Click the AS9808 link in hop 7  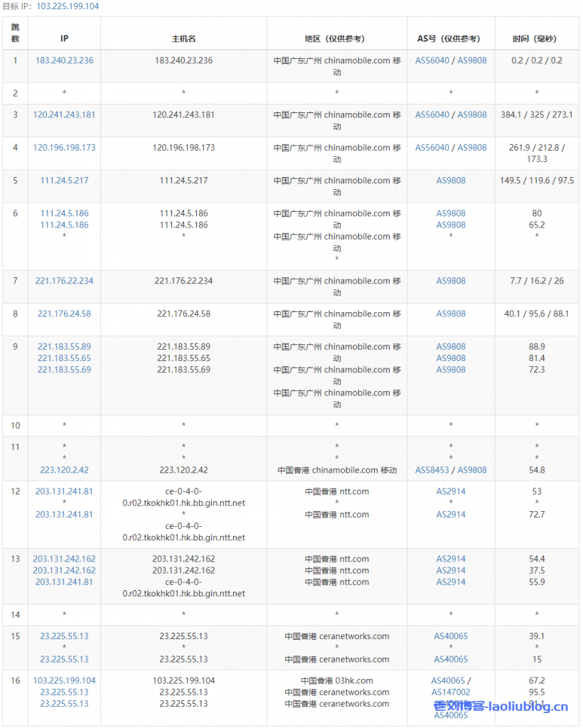coord(451,281)
